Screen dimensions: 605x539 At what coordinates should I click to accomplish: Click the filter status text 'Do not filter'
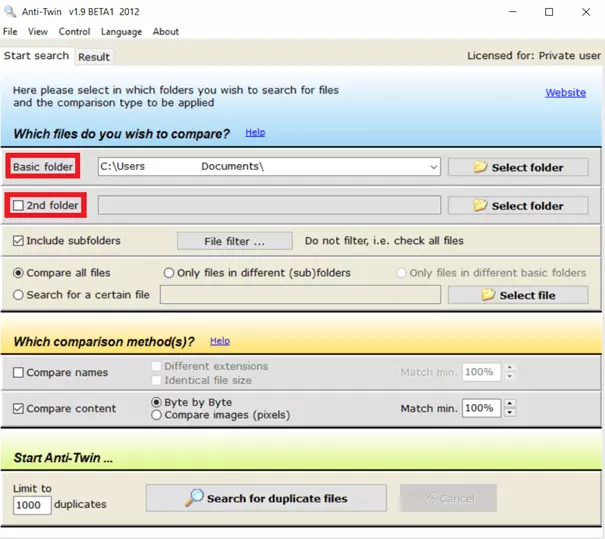[x=384, y=241]
